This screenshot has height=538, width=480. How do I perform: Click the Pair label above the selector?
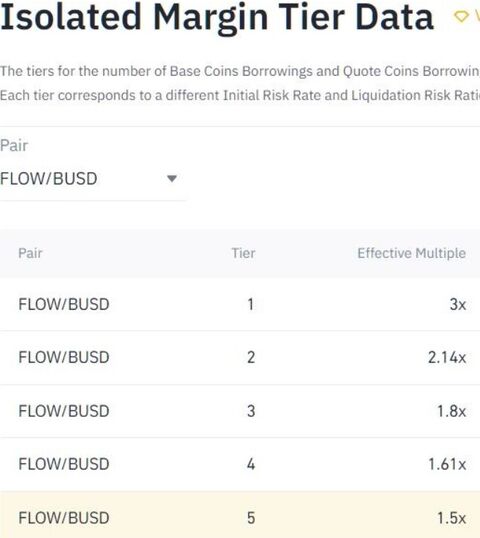tap(14, 145)
